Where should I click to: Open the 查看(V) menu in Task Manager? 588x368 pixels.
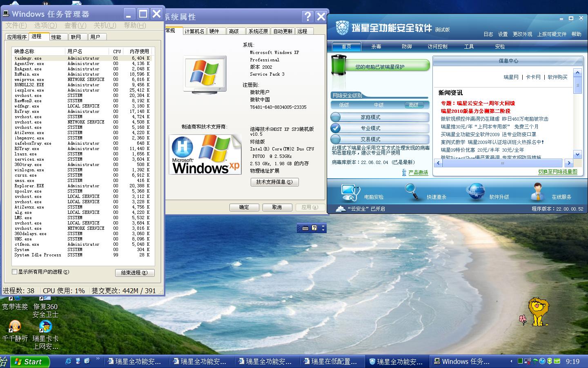coord(75,25)
